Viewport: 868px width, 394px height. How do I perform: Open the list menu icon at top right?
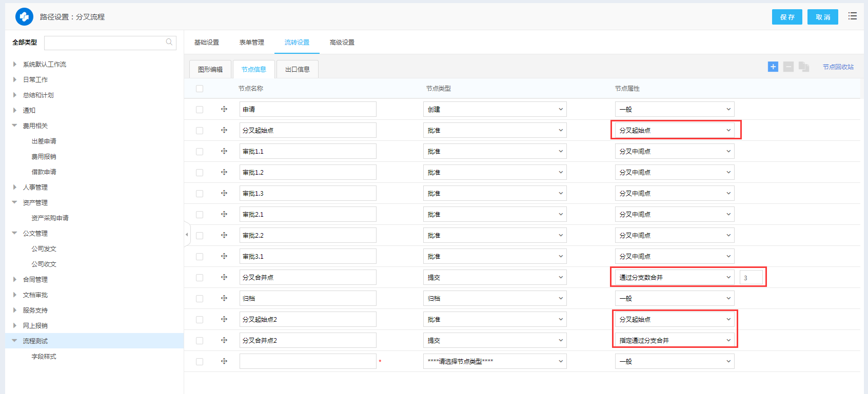coord(852,16)
